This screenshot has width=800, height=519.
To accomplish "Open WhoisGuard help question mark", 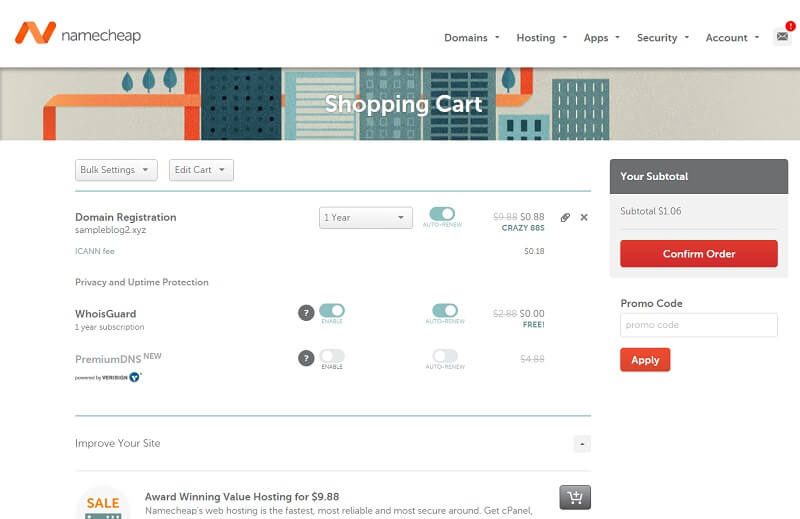I will 306,313.
